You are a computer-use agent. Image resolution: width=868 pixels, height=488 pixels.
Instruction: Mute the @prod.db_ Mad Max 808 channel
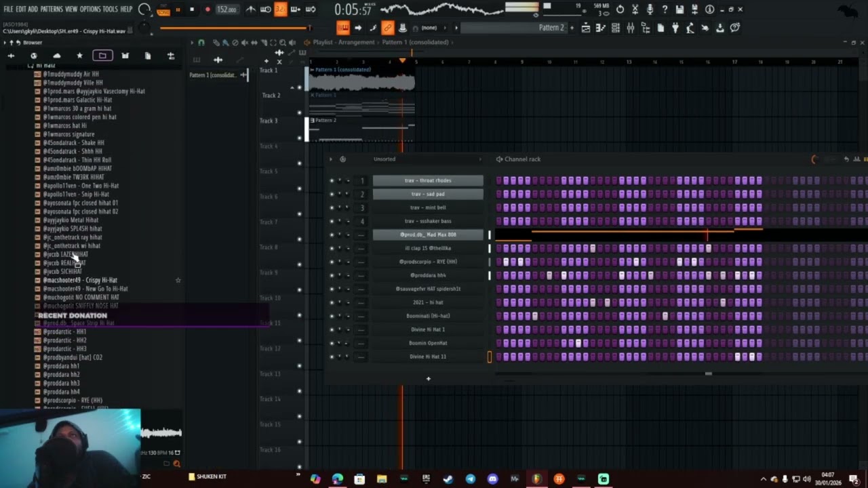332,235
